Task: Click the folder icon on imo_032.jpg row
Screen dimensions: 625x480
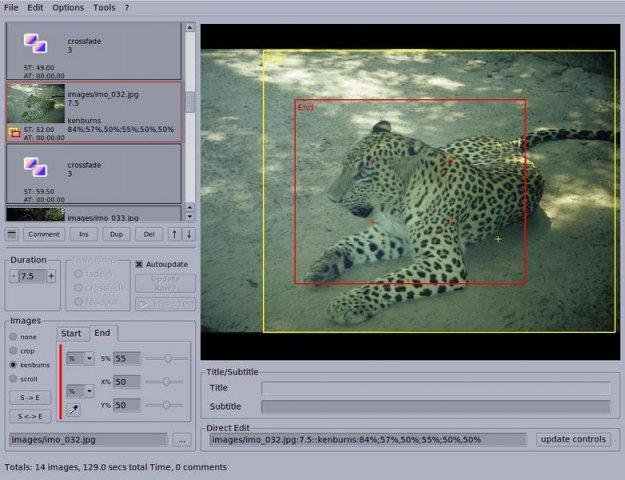Action: [14, 131]
